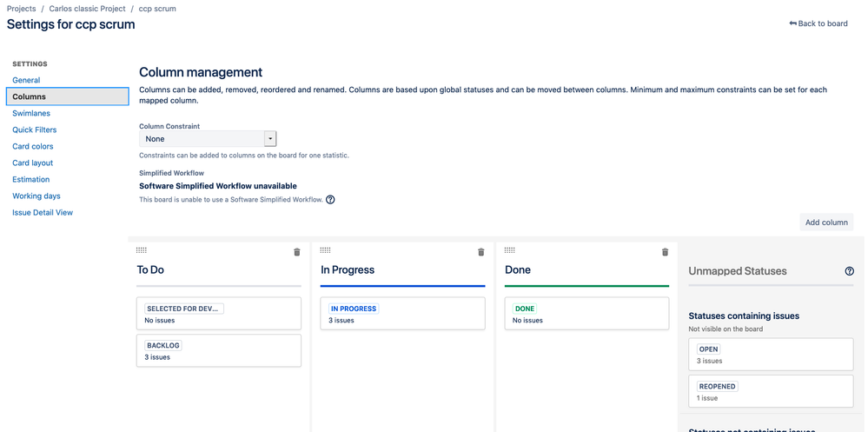Open the Projects breadcrumb link
This screenshot has height=432, width=868.
(21, 9)
